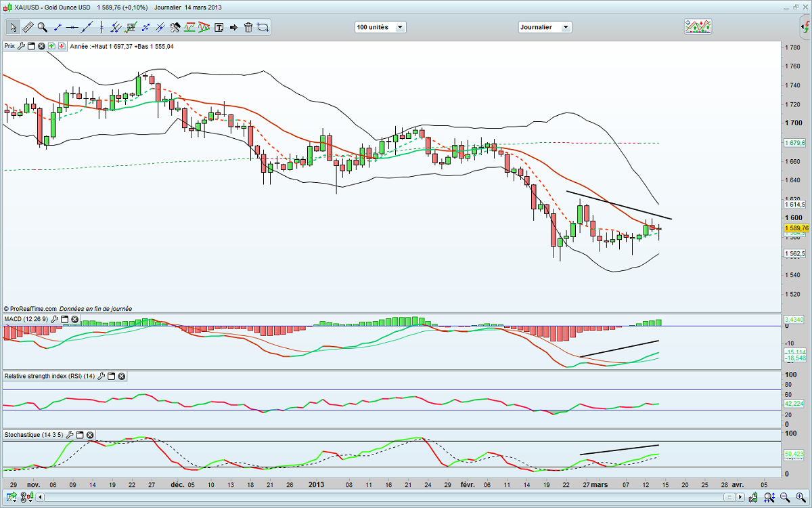Viewport: 812px width, 508px height.
Task: Click the trash bin delete tool
Action: pos(248,27)
